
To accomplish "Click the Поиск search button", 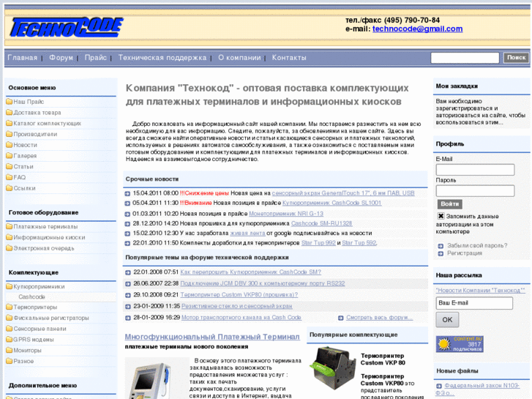I will [x=516, y=57].
